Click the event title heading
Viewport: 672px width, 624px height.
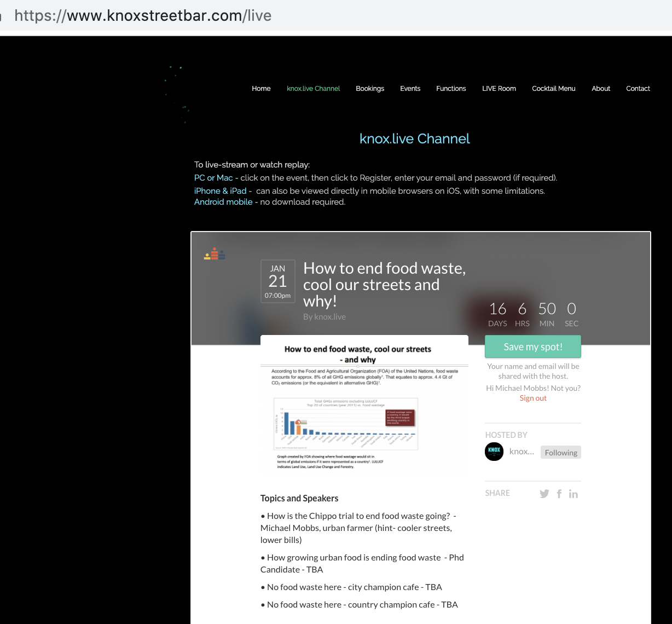[384, 285]
